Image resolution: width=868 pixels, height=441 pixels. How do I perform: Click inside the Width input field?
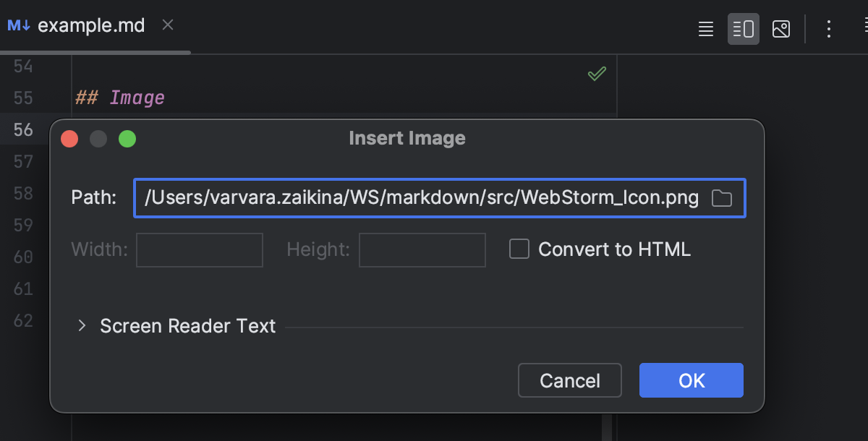click(x=199, y=249)
